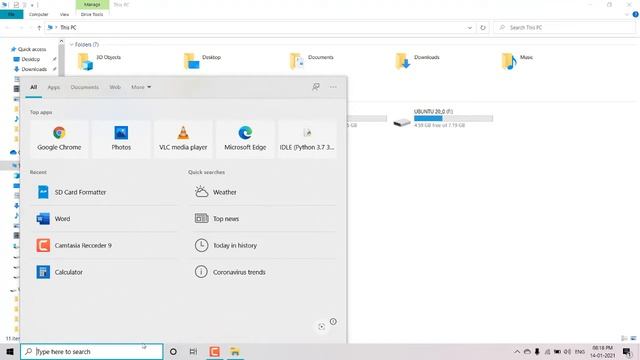
Task: Open Calculator from Recent list
Action: (104, 272)
